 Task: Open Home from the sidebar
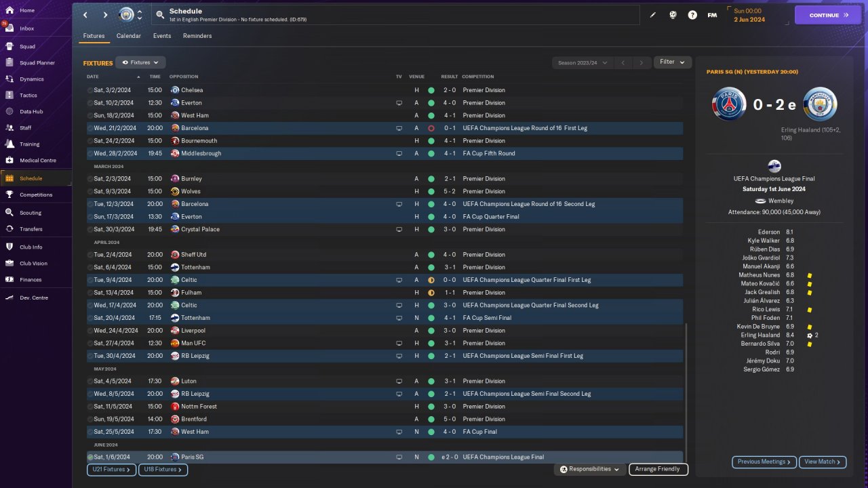click(27, 11)
